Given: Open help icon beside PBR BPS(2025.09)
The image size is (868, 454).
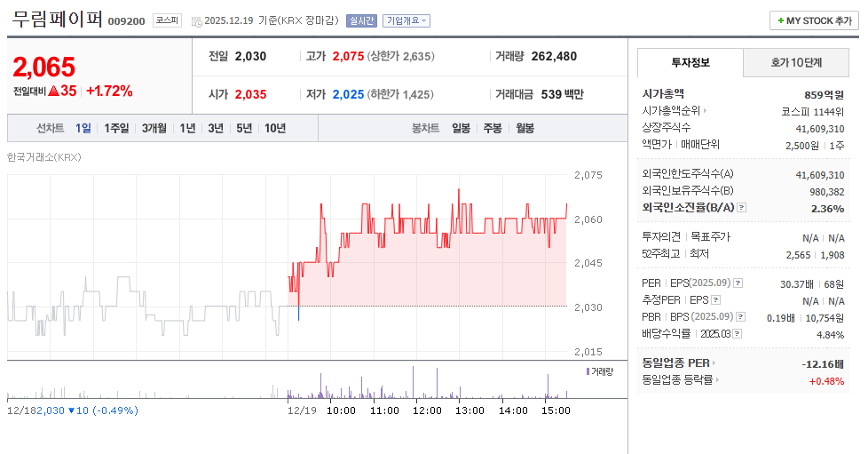Looking at the screenshot, I should point(741,316).
